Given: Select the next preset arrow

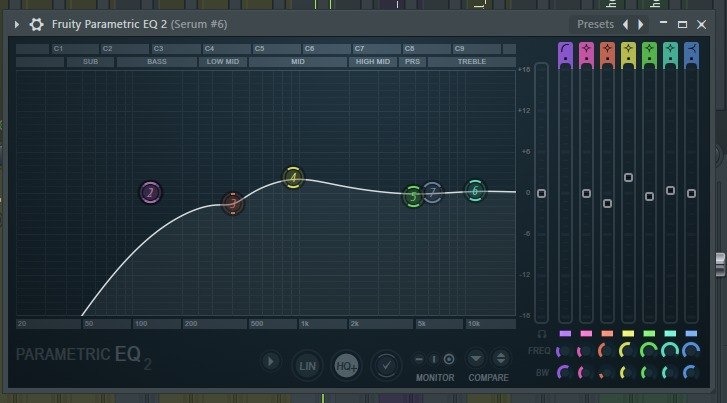Looking at the screenshot, I should [641, 24].
